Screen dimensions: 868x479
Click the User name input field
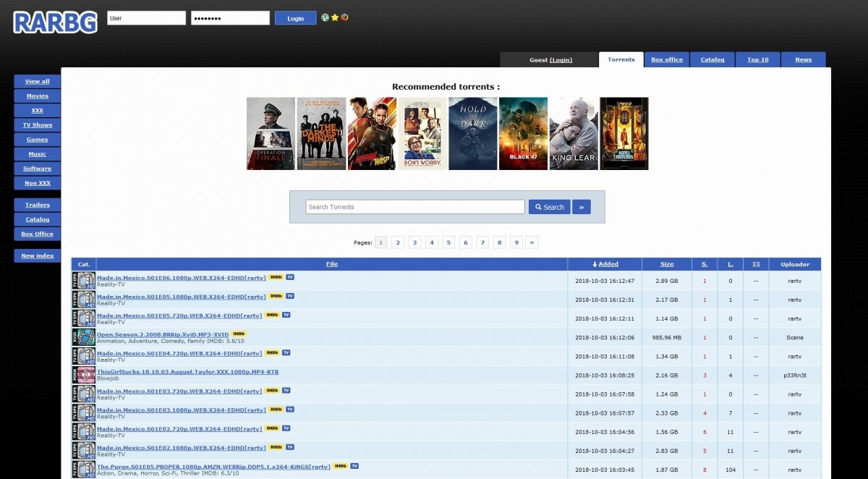click(147, 18)
